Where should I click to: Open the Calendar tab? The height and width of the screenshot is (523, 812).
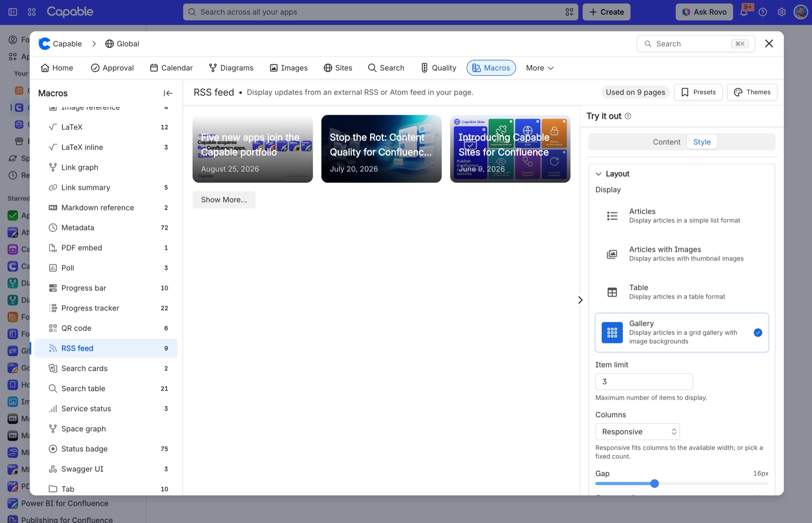click(x=171, y=68)
